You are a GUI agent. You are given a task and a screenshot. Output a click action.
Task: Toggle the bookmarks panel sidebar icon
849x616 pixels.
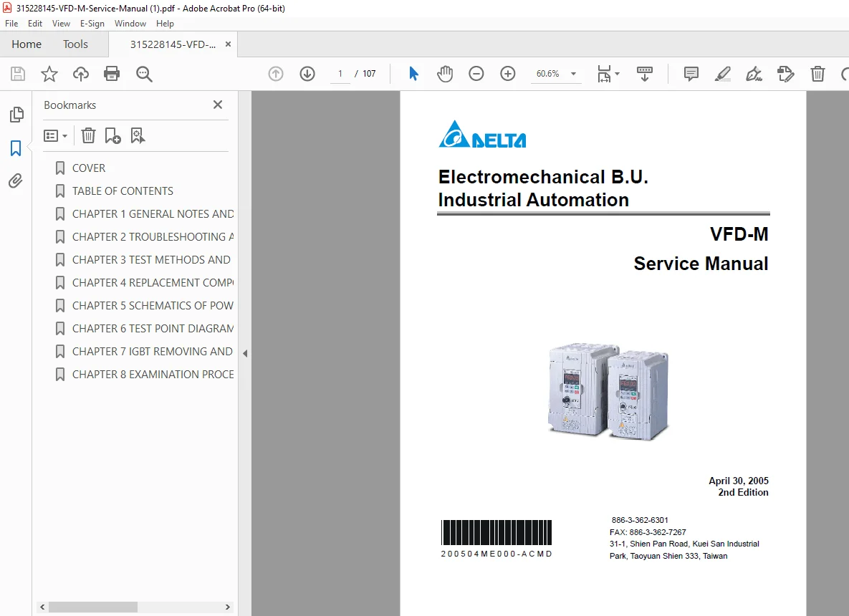click(16, 148)
